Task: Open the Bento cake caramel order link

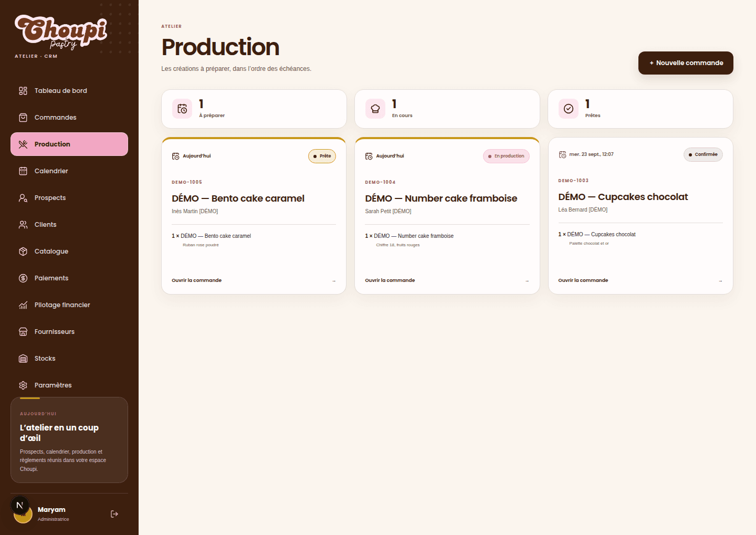Action: click(x=196, y=280)
